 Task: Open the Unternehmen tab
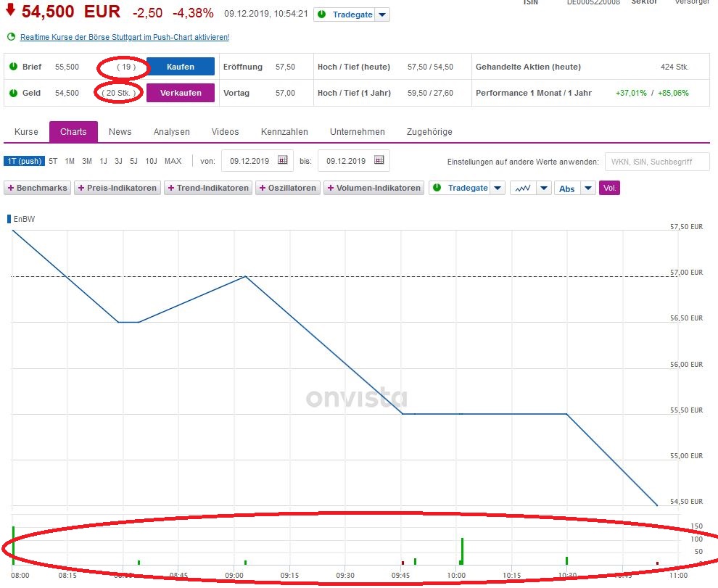pos(358,132)
